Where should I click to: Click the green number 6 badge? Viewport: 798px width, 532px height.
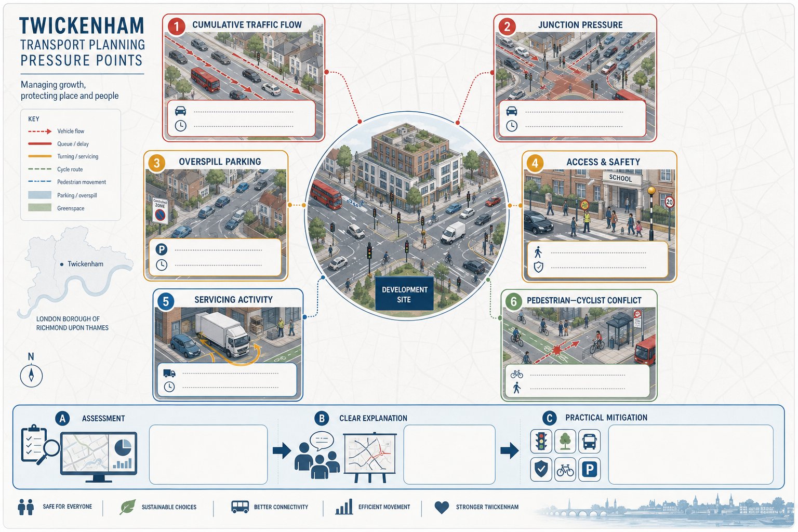(x=513, y=302)
